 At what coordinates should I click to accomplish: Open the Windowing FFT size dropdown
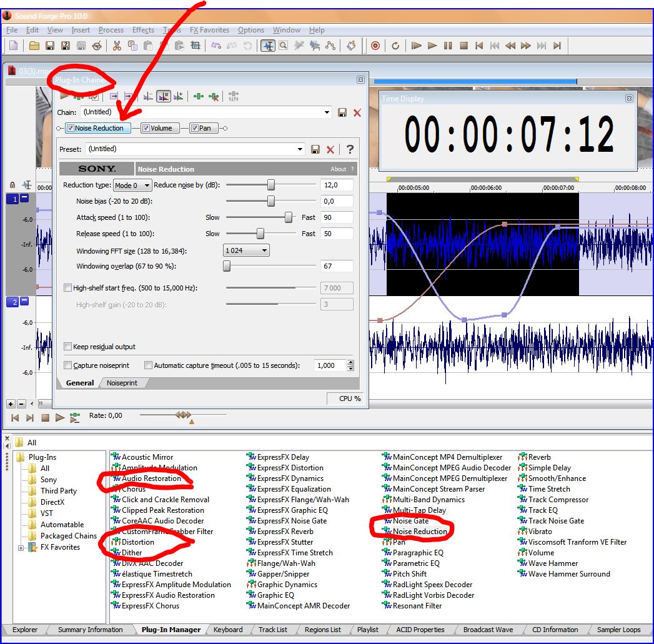[246, 250]
